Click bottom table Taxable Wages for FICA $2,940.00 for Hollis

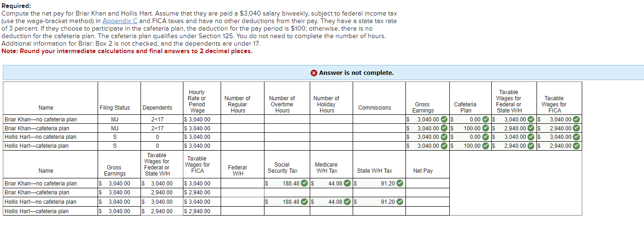pos(197,211)
